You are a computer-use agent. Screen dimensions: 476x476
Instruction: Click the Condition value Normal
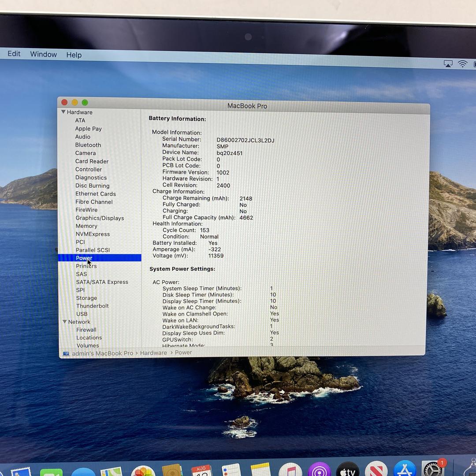click(x=209, y=237)
